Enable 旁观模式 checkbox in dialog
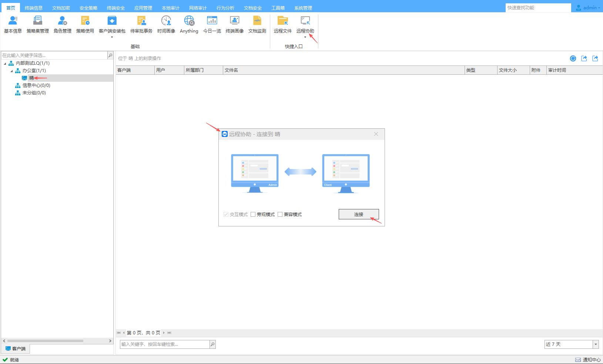This screenshot has width=603, height=364. (253, 215)
